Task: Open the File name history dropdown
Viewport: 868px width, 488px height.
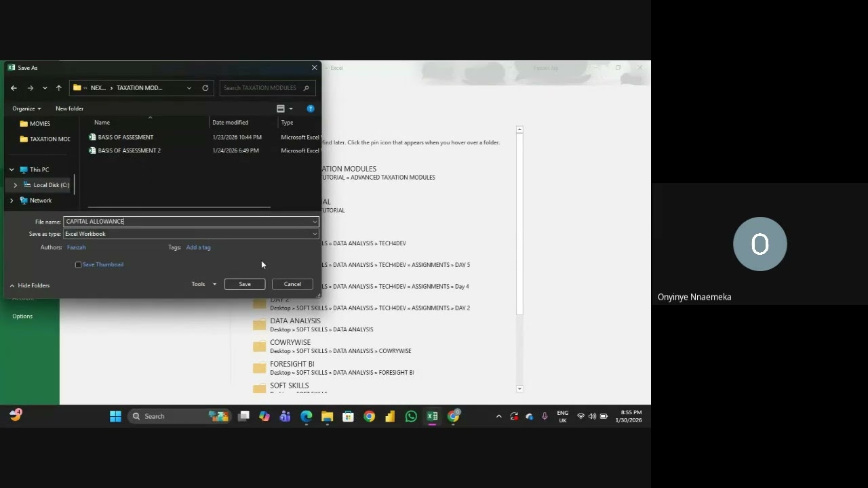Action: click(315, 222)
